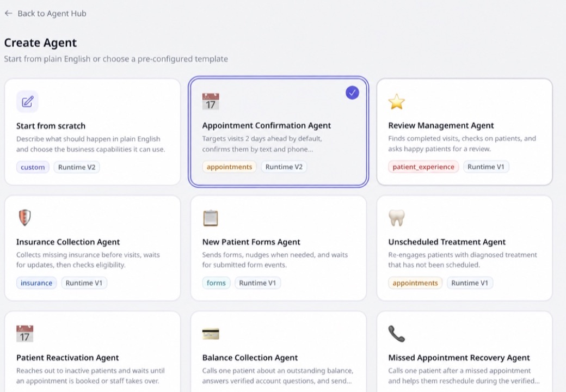Click description 'Calls one patient after a missed appointment'
The height and width of the screenshot is (392, 566).
tap(464, 376)
